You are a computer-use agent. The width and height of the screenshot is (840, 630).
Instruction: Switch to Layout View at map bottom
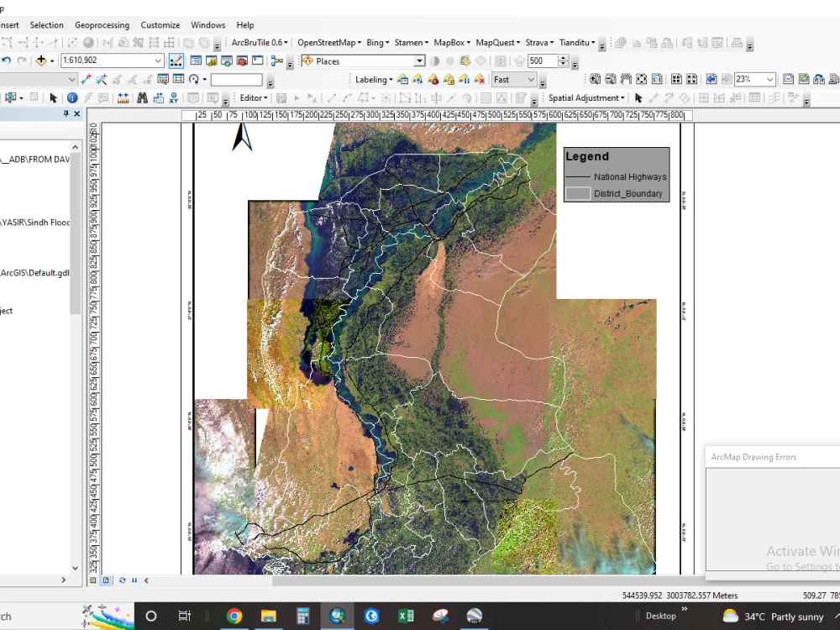point(105,580)
